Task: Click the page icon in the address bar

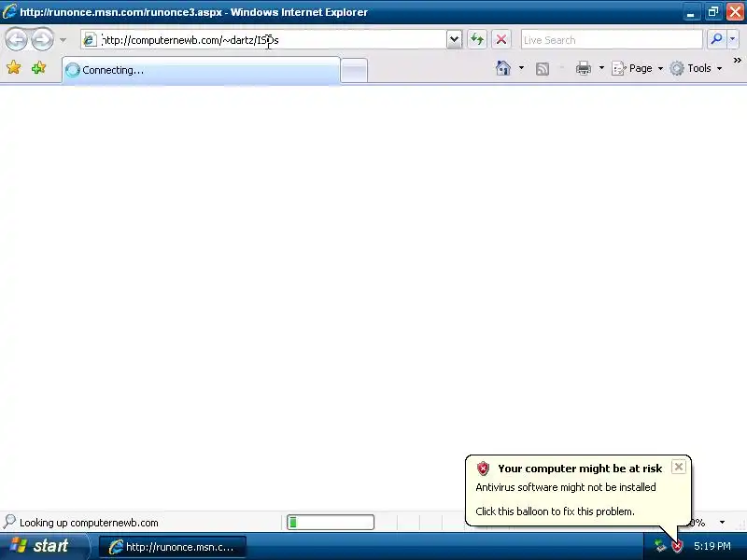Action: coord(90,40)
